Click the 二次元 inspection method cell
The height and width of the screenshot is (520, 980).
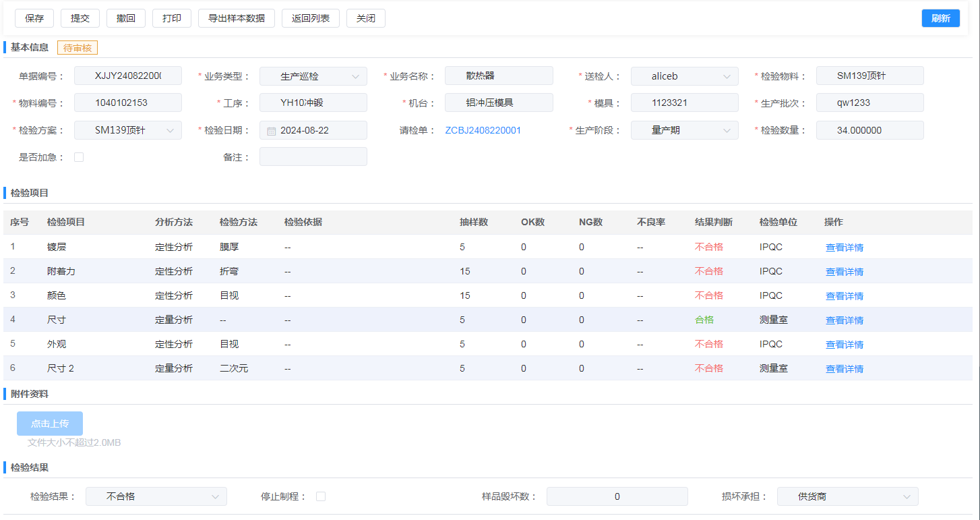pyautogui.click(x=234, y=368)
